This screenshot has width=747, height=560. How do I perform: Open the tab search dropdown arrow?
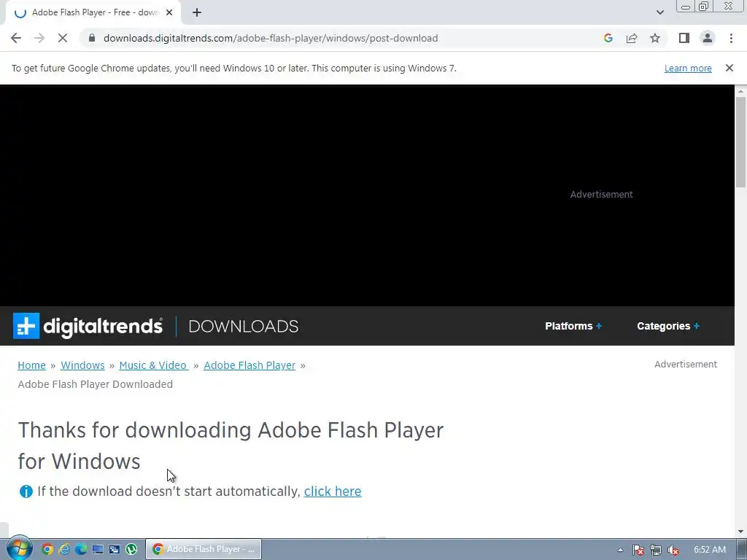tap(659, 12)
